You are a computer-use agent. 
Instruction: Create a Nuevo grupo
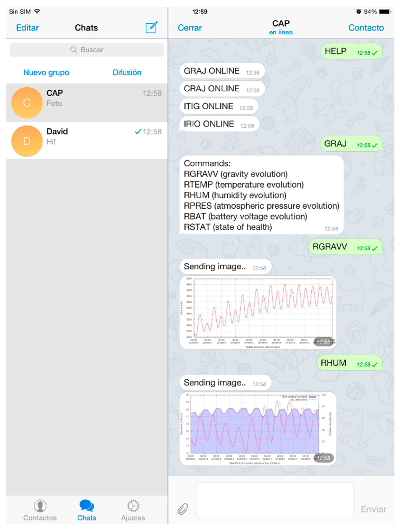pyautogui.click(x=46, y=72)
